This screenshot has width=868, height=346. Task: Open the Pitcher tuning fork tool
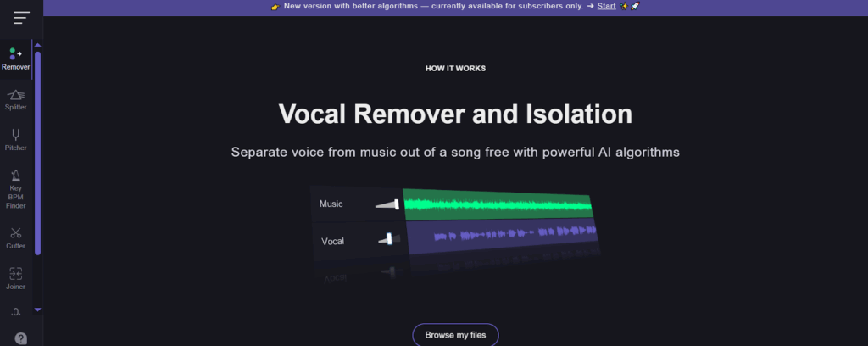coord(15,140)
